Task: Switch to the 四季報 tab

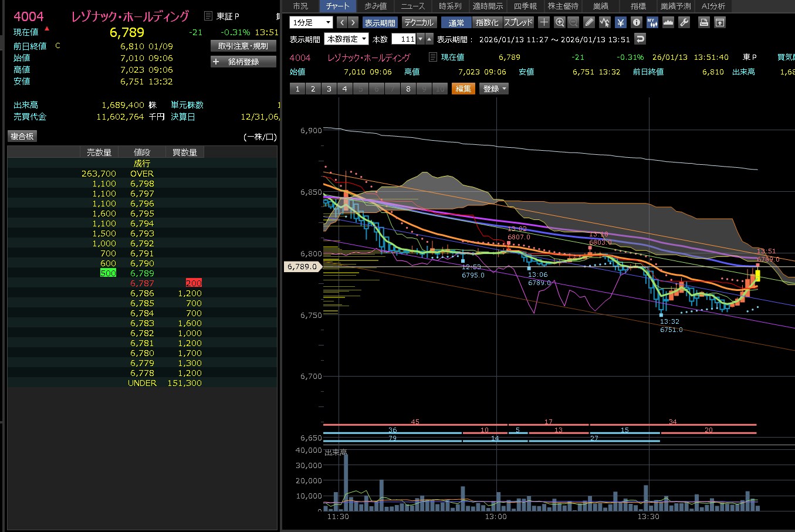Action: tap(525, 6)
